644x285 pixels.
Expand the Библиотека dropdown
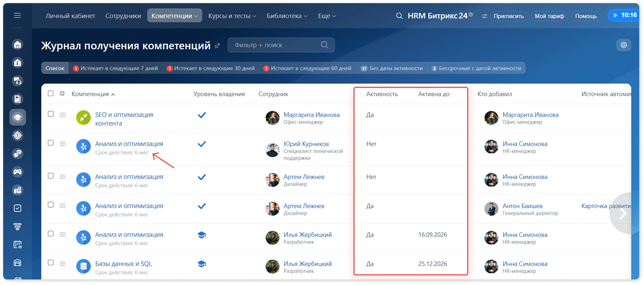click(287, 16)
